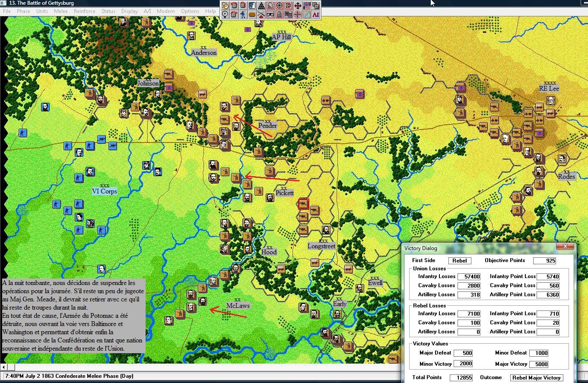Click the Union Artillery Point Loss field showing 6360
This screenshot has height=383, width=588.
(x=548, y=295)
